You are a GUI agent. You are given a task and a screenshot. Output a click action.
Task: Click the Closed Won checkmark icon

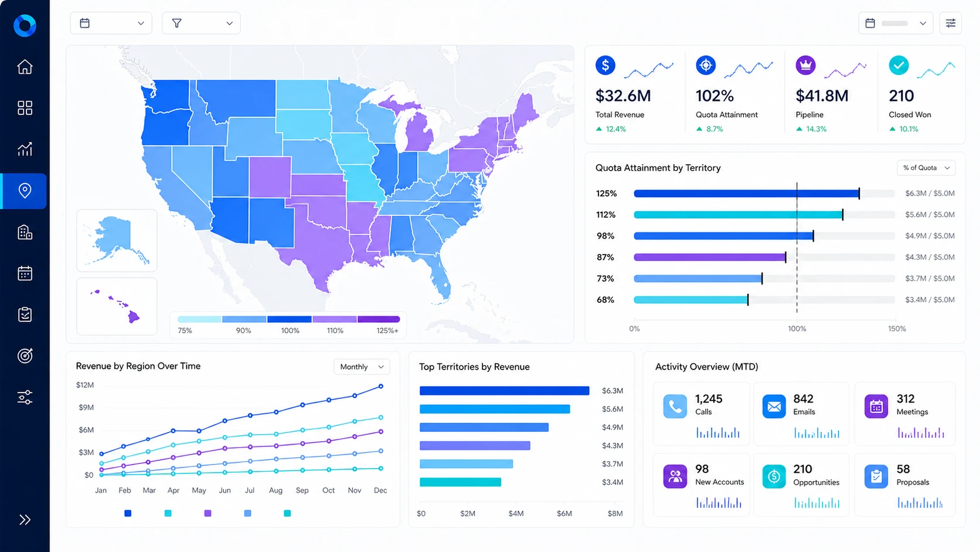pos(899,65)
